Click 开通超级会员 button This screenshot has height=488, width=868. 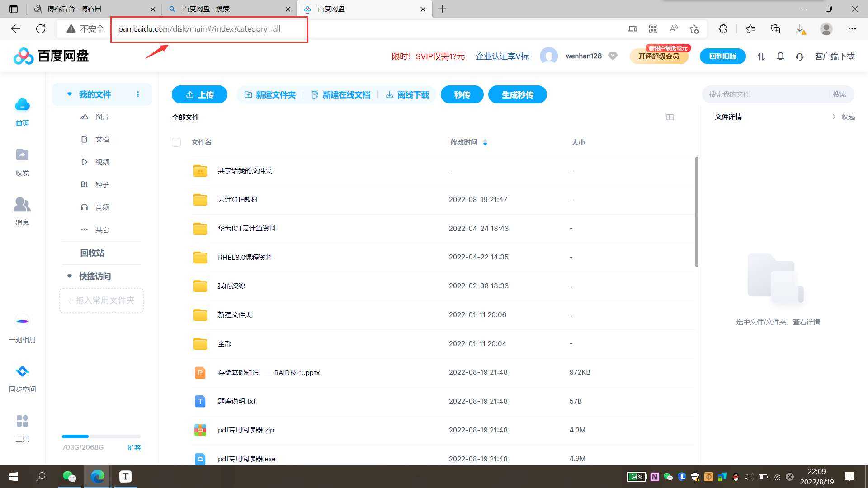[659, 56]
